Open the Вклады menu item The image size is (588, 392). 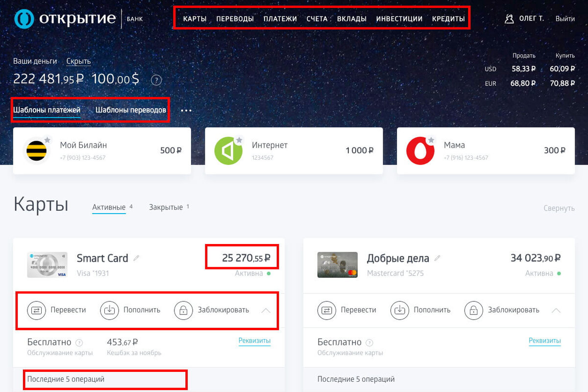point(351,18)
